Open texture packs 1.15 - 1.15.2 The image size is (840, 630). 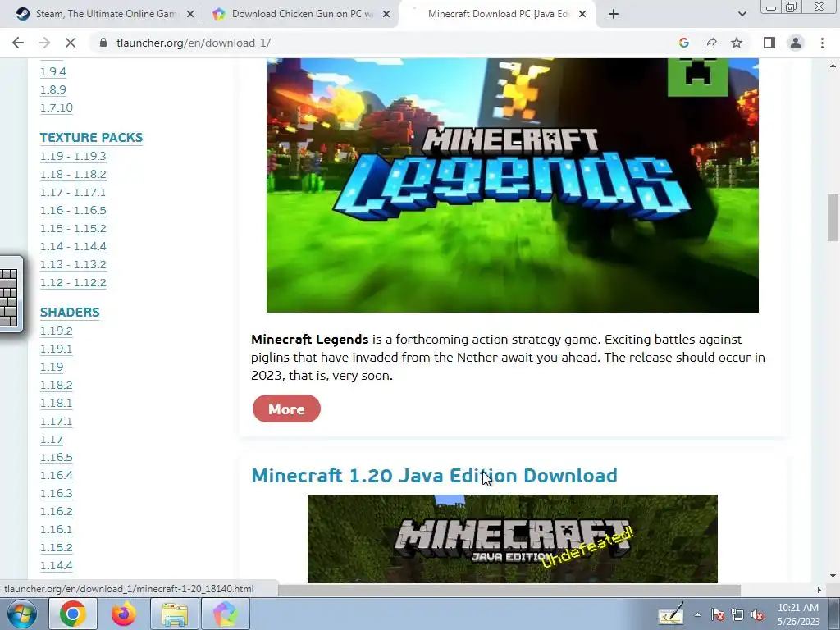pyautogui.click(x=73, y=229)
